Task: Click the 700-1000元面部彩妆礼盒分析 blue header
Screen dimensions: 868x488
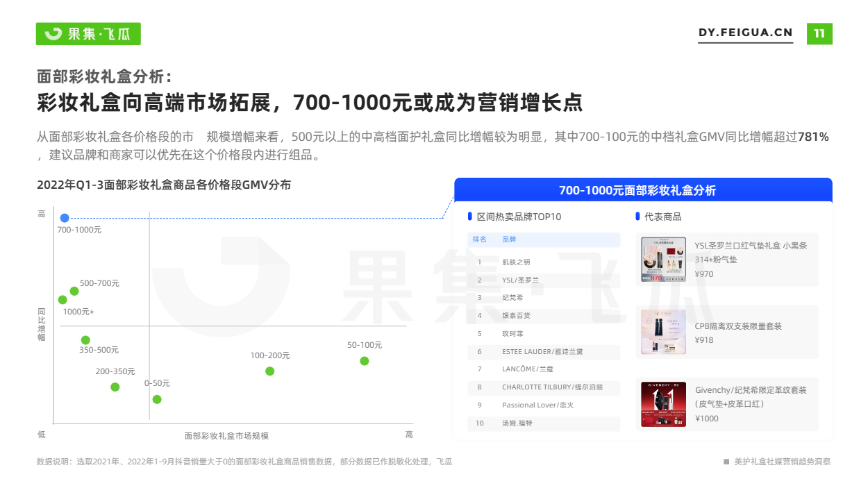Action: point(643,190)
